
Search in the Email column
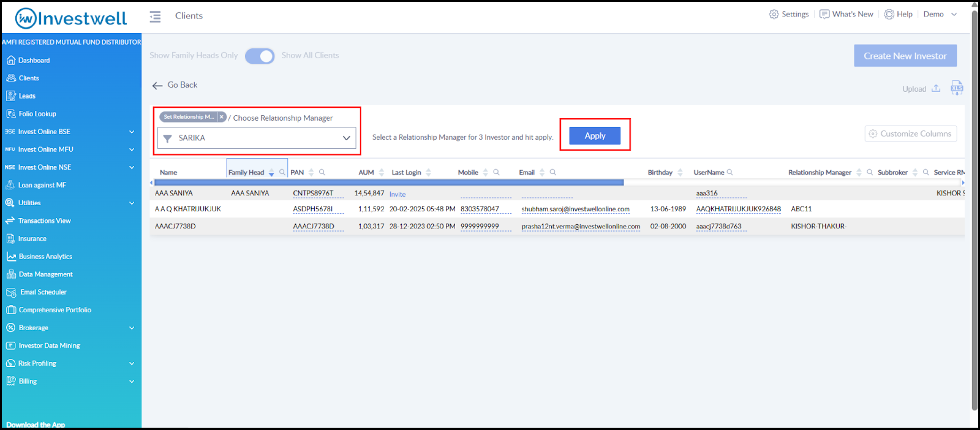pyautogui.click(x=553, y=172)
